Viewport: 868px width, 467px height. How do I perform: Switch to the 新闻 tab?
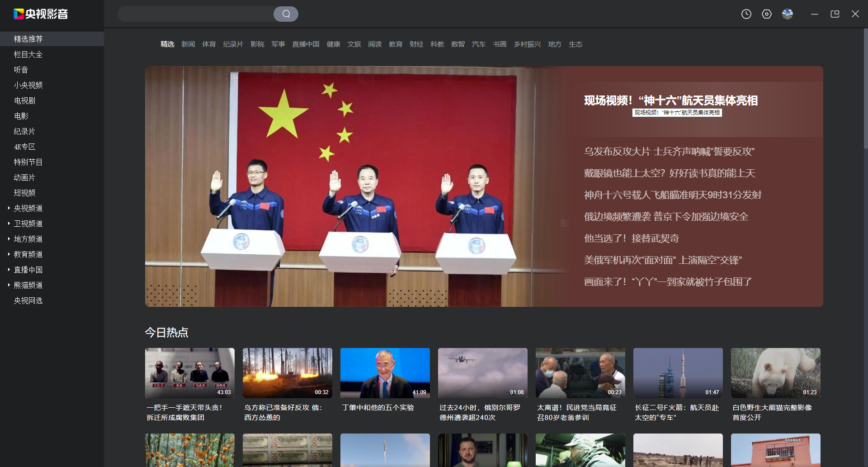tap(188, 44)
